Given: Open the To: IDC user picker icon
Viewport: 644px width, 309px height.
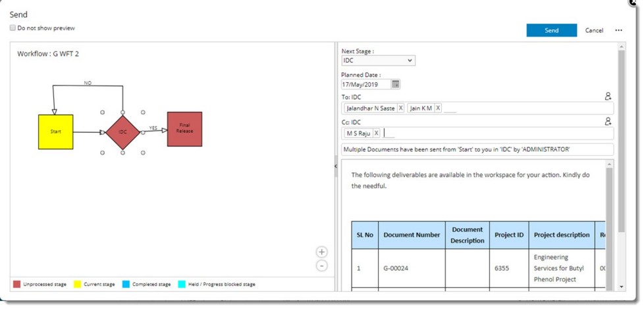Looking at the screenshot, I should 608,96.
